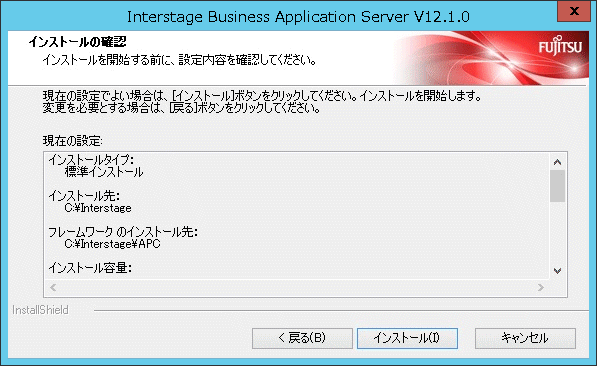Click the middle of the horizontal scrollbar track
597x366 pixels.
297,287
